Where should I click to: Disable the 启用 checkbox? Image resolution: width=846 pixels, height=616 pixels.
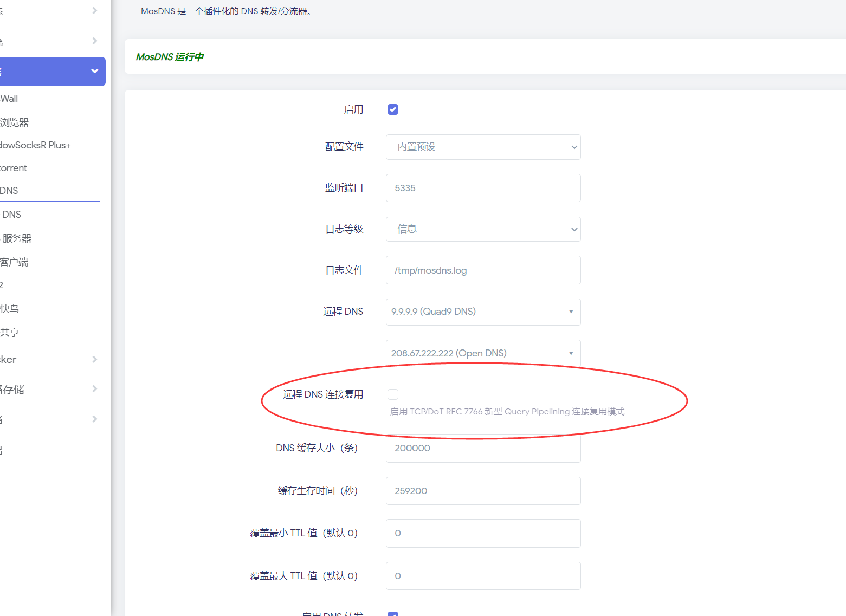click(392, 109)
